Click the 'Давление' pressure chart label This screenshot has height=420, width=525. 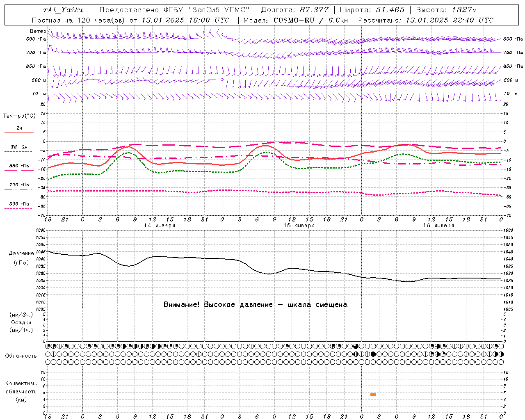(21, 253)
